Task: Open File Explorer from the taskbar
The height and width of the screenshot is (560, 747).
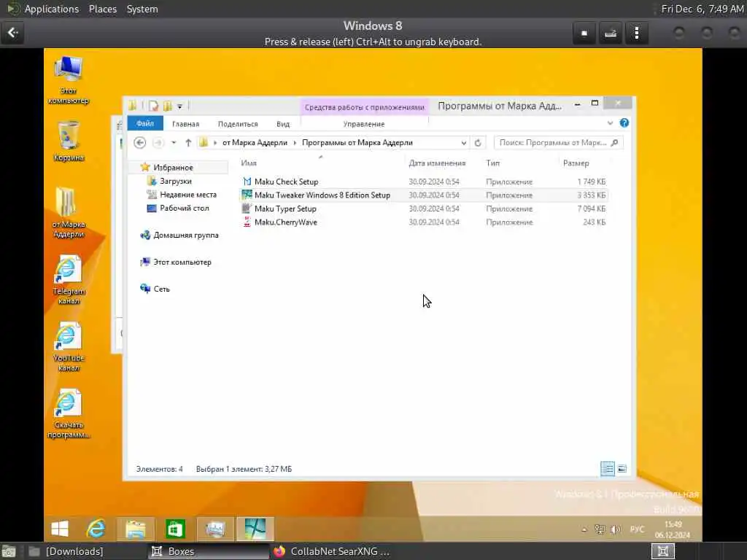Action: click(x=135, y=529)
